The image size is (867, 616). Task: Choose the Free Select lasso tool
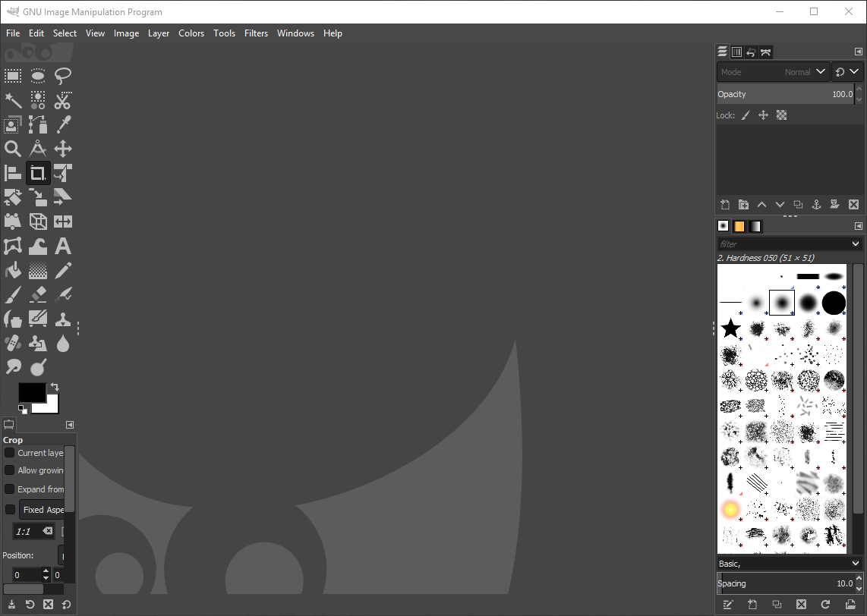62,76
